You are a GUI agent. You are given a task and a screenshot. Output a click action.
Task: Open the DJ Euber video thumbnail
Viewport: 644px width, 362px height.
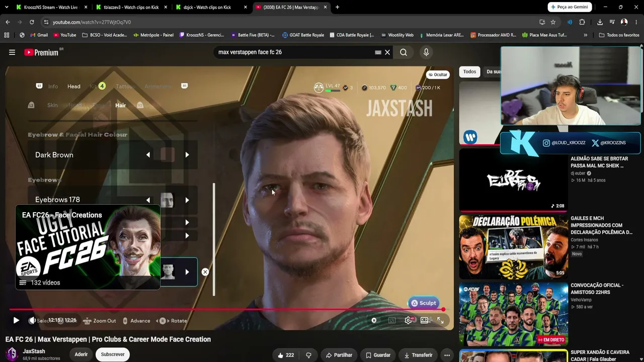click(x=513, y=180)
